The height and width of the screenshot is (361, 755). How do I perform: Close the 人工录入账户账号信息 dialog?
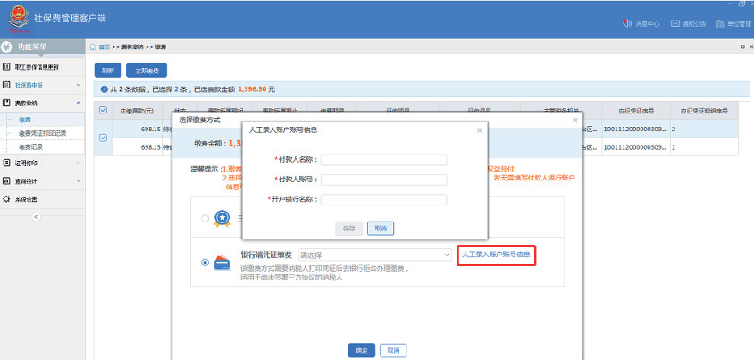click(x=479, y=130)
